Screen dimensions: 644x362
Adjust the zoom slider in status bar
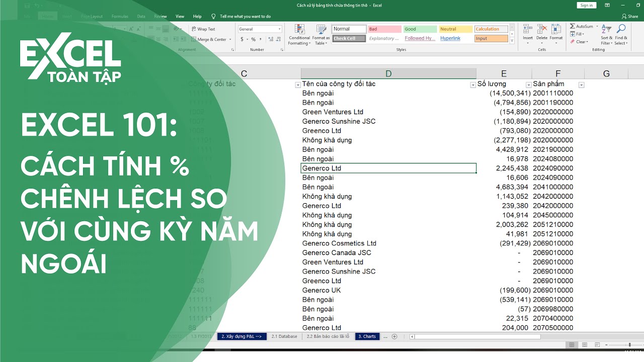click(629, 345)
